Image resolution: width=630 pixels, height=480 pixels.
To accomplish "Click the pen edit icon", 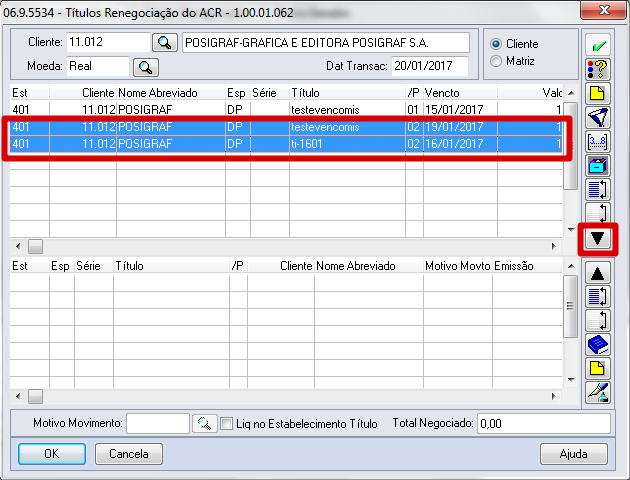I will pyautogui.click(x=598, y=392).
